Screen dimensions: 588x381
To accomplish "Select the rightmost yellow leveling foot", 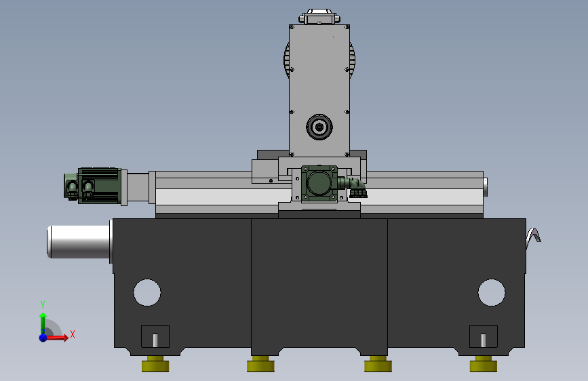I will [484, 364].
